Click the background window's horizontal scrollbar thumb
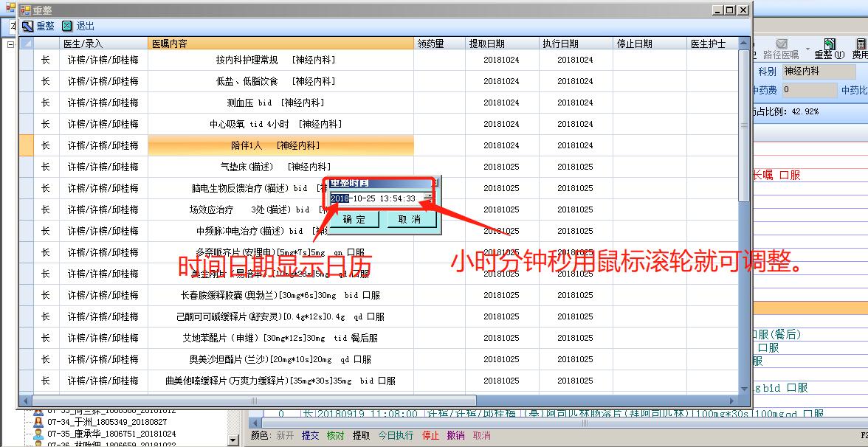The image size is (868, 447). (x=586, y=423)
